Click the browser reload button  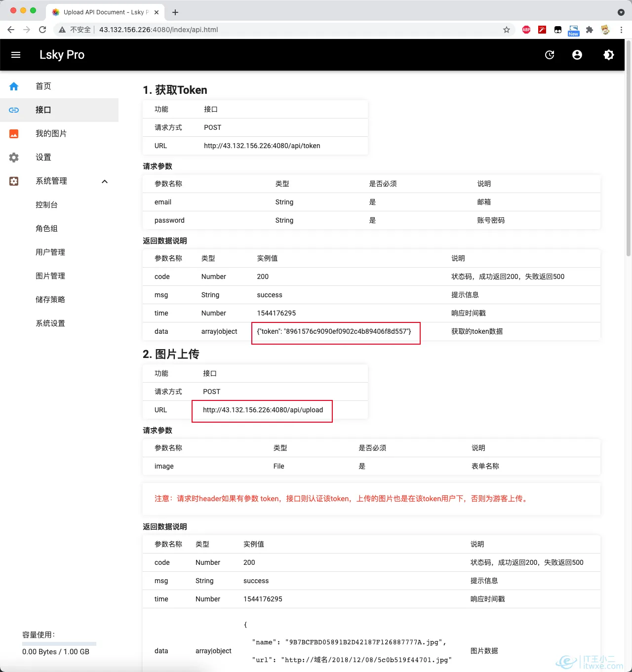point(42,30)
